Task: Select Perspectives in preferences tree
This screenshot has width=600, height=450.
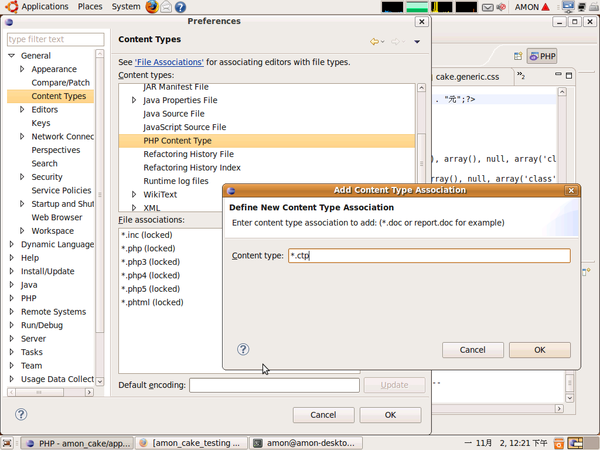Action: click(56, 150)
